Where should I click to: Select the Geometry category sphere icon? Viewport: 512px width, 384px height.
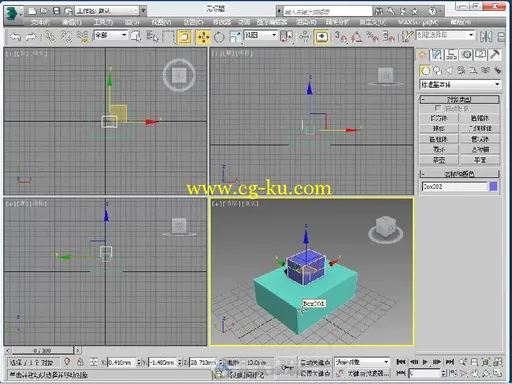coord(425,70)
